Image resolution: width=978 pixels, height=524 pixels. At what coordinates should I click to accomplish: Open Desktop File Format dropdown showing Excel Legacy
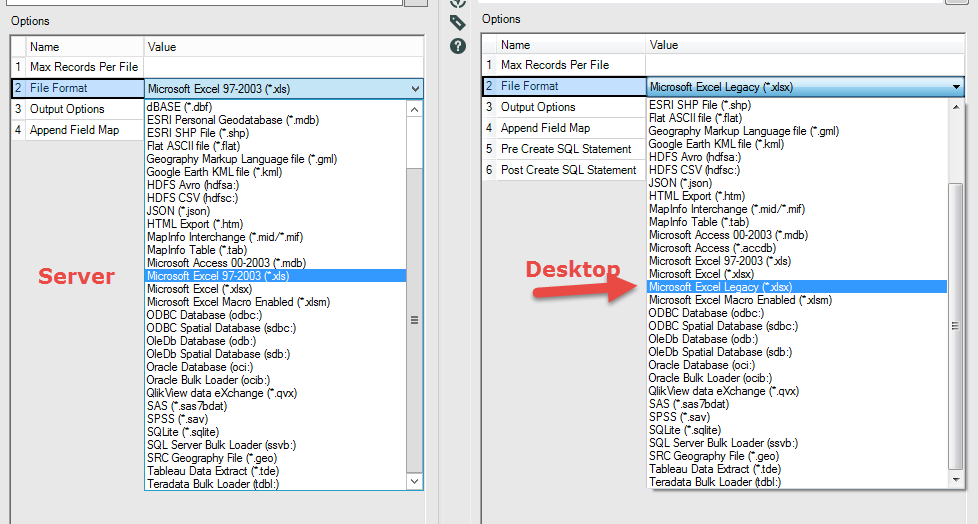pyautogui.click(x=805, y=87)
